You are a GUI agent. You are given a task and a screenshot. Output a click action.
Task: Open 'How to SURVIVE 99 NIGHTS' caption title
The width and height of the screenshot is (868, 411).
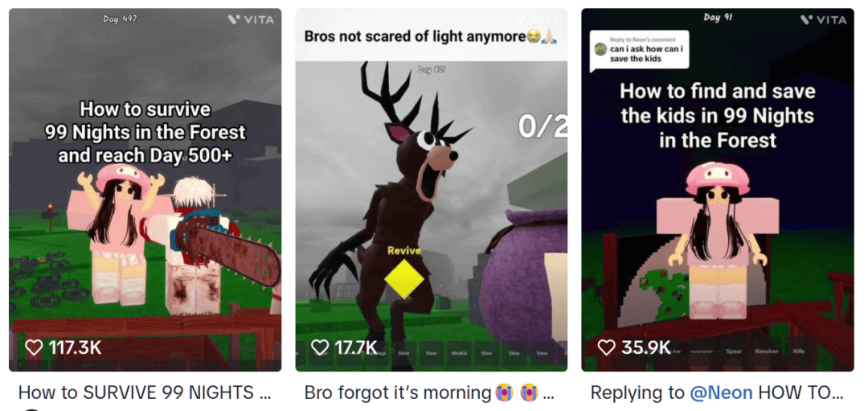(x=145, y=393)
